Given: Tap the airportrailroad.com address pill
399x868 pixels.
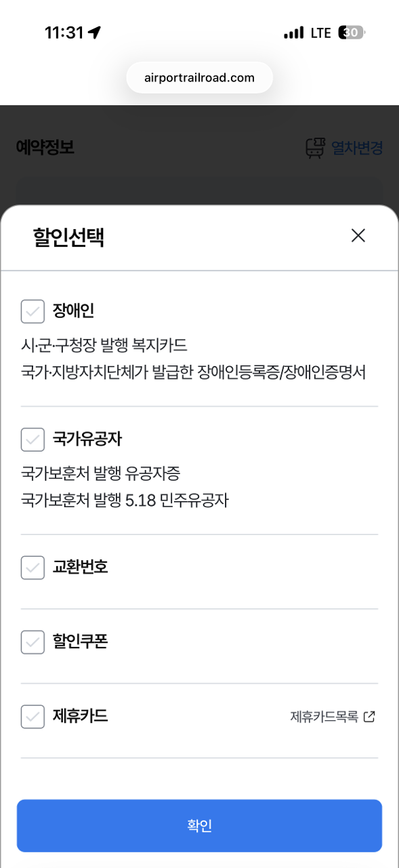Looking at the screenshot, I should click(x=199, y=77).
